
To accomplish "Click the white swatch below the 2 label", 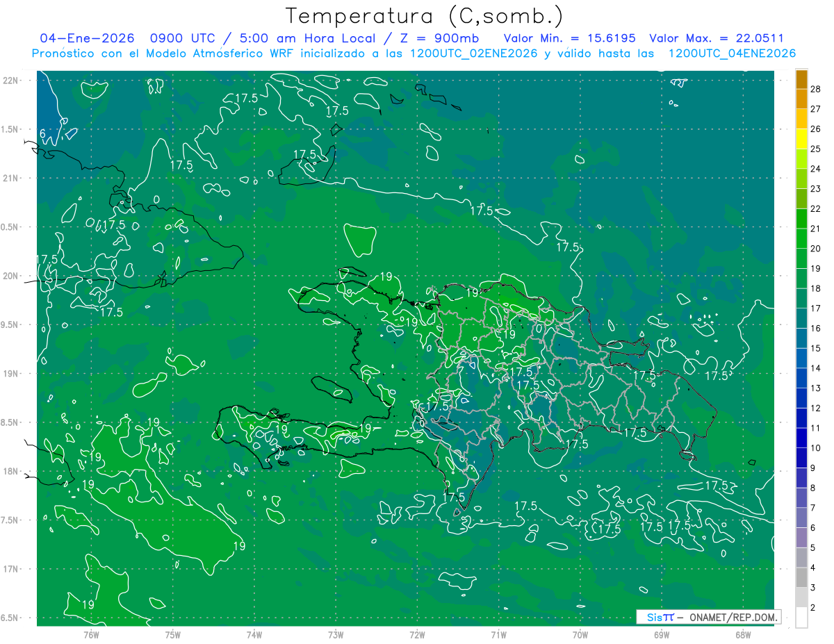I will point(801,617).
